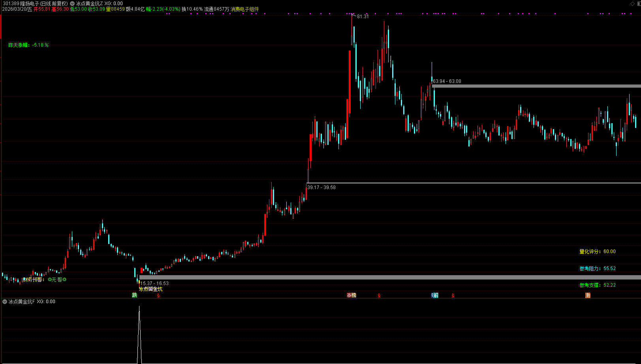
Task: Select stock title 301389 隆扬电子
Action: point(21,4)
